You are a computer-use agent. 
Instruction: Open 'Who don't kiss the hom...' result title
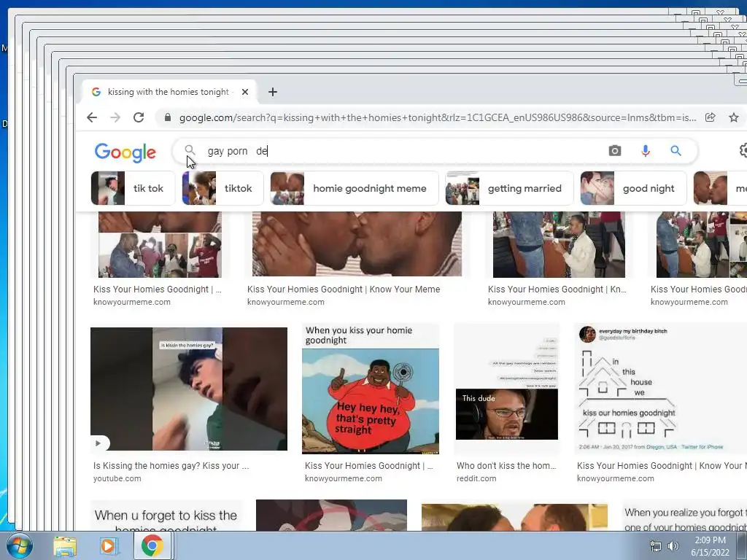coord(506,466)
